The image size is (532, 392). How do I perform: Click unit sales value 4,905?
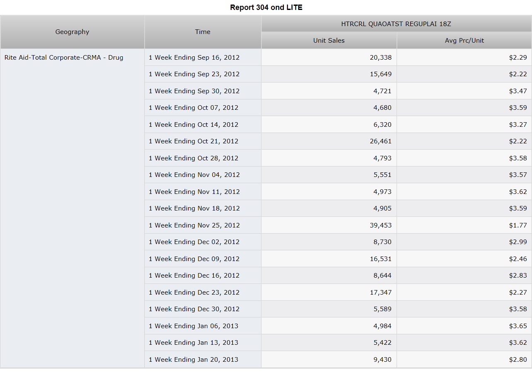click(329, 208)
